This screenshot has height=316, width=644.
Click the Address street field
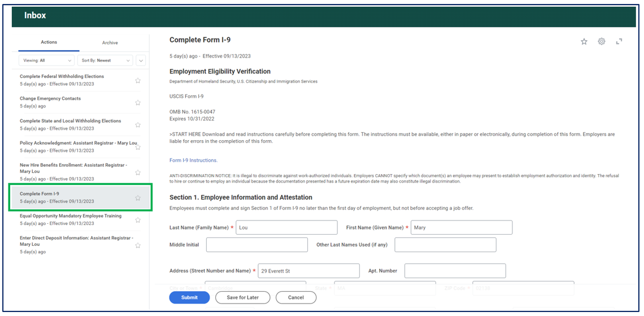point(308,271)
